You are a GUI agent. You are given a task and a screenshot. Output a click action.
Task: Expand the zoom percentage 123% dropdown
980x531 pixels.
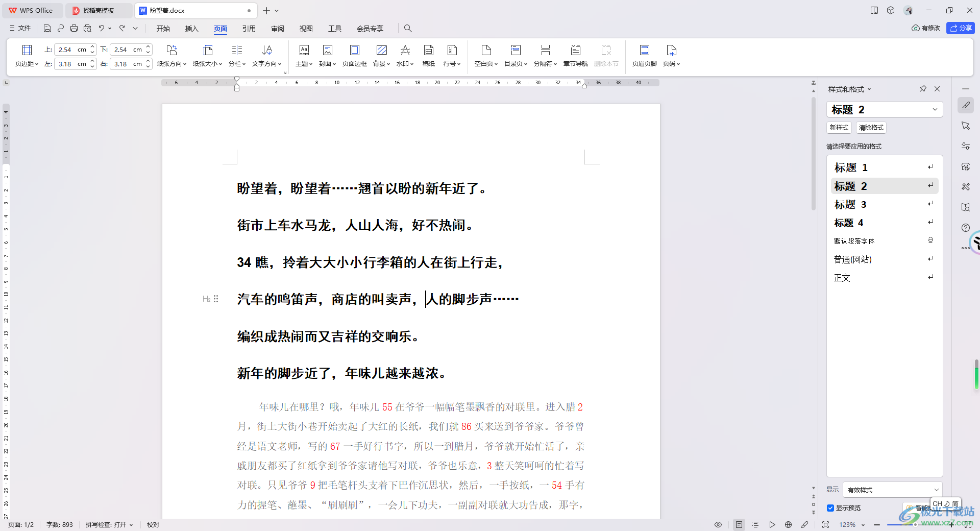point(863,524)
